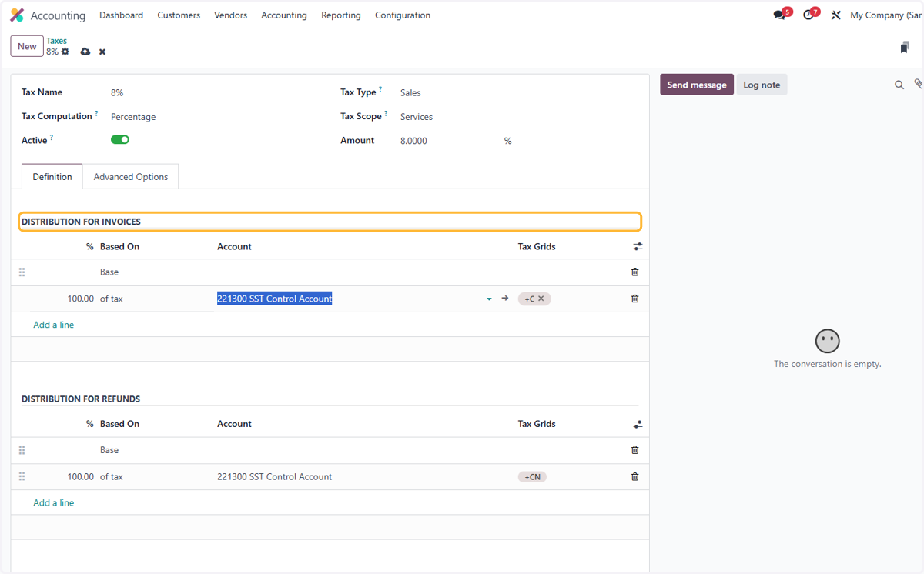The image size is (924, 574).
Task: Open the Configuration menu
Action: (403, 15)
